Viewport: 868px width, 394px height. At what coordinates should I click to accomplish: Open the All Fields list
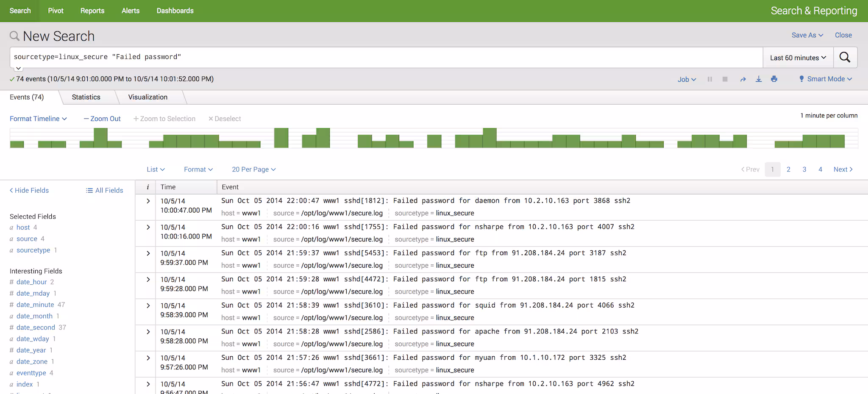pyautogui.click(x=104, y=191)
